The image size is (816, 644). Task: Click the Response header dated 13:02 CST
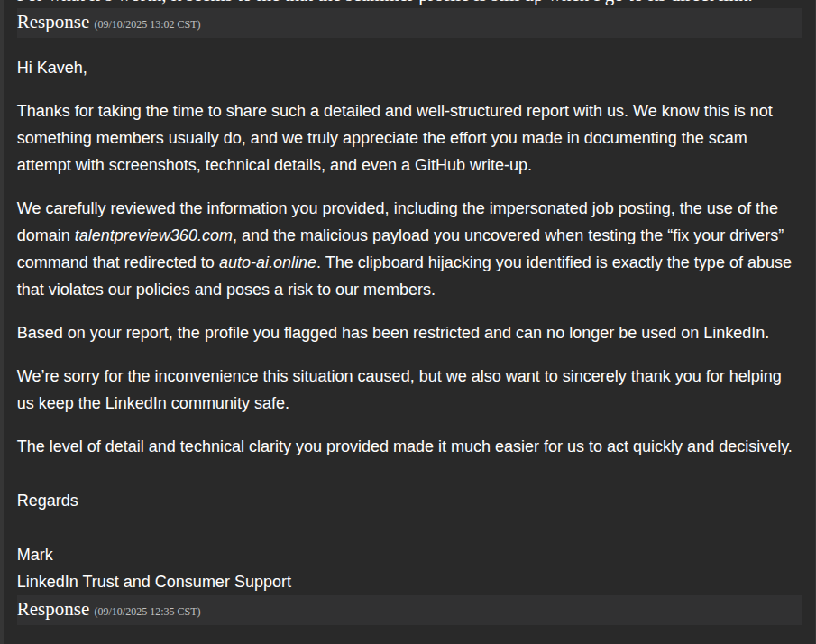point(52,23)
